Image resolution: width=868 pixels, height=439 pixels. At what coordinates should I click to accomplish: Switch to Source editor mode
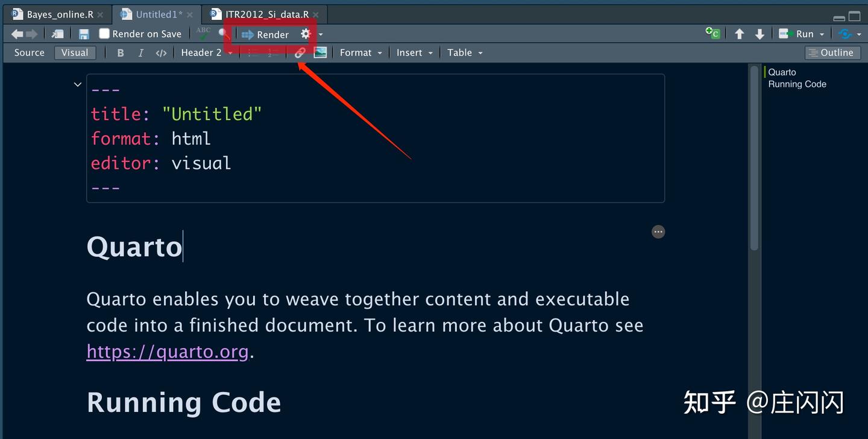[x=29, y=53]
